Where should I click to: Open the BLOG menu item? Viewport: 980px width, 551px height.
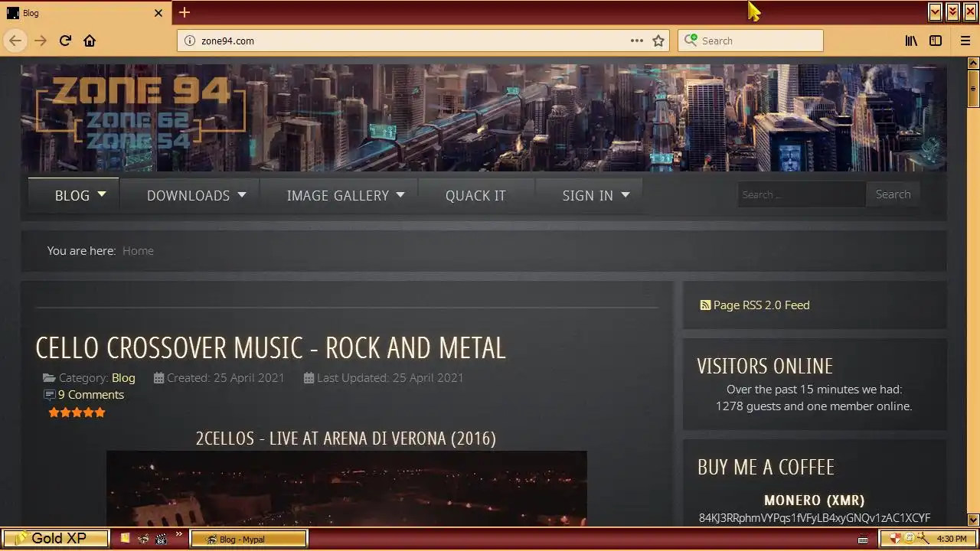click(x=72, y=196)
